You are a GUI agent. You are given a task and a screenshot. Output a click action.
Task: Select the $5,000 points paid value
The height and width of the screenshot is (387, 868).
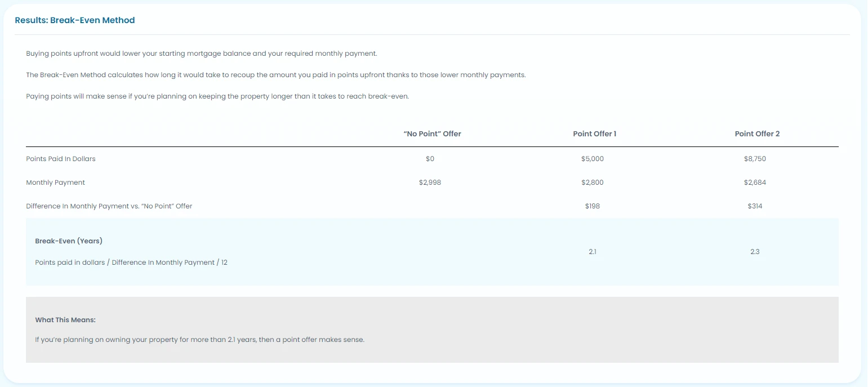592,159
